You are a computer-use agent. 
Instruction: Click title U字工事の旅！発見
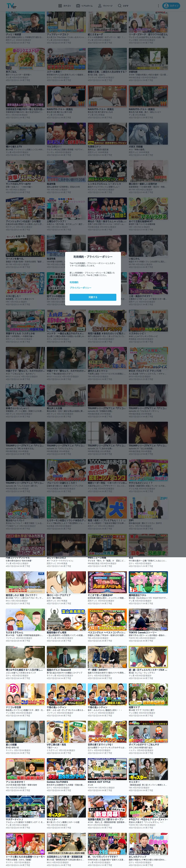(56, 745)
